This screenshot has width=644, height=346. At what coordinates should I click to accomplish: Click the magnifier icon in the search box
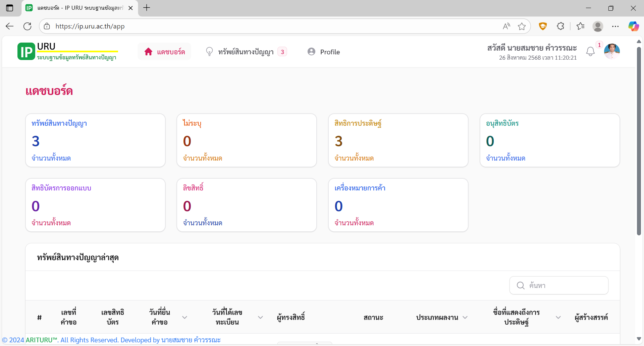520,285
